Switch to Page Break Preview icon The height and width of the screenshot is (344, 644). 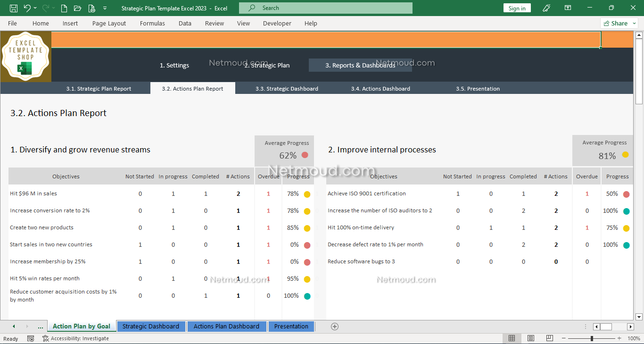click(550, 338)
